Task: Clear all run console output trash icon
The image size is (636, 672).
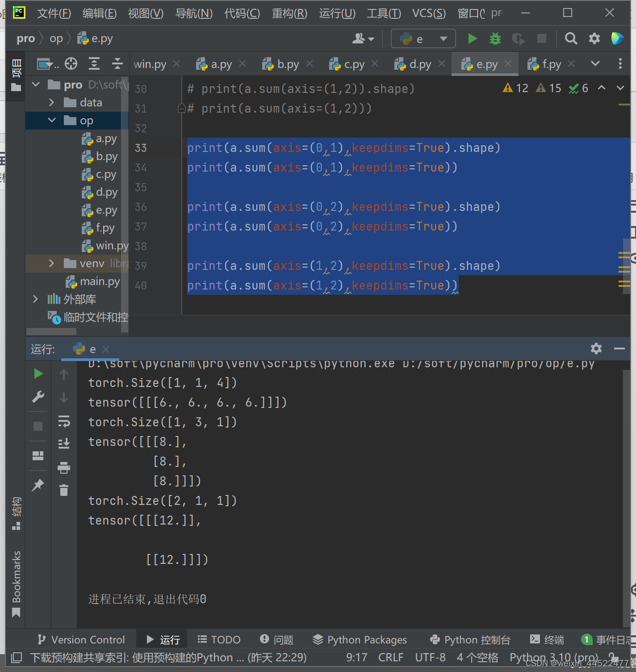Action: 64,490
